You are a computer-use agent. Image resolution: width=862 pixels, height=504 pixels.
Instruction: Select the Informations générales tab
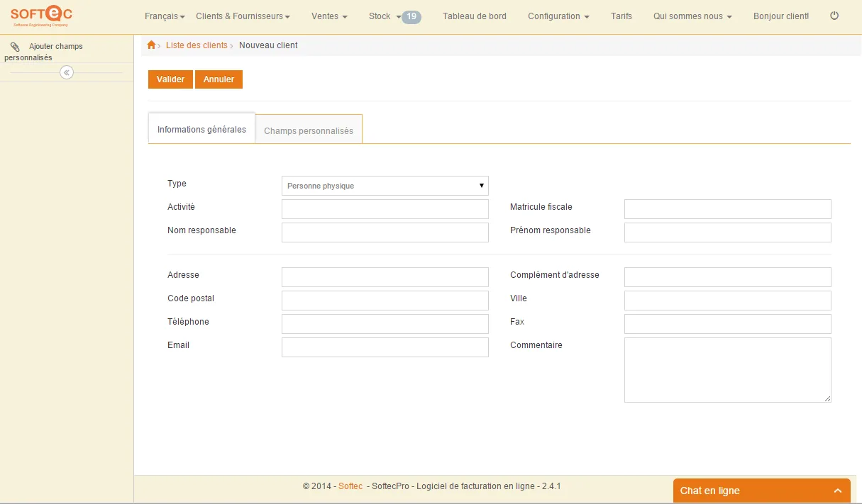pyautogui.click(x=201, y=129)
